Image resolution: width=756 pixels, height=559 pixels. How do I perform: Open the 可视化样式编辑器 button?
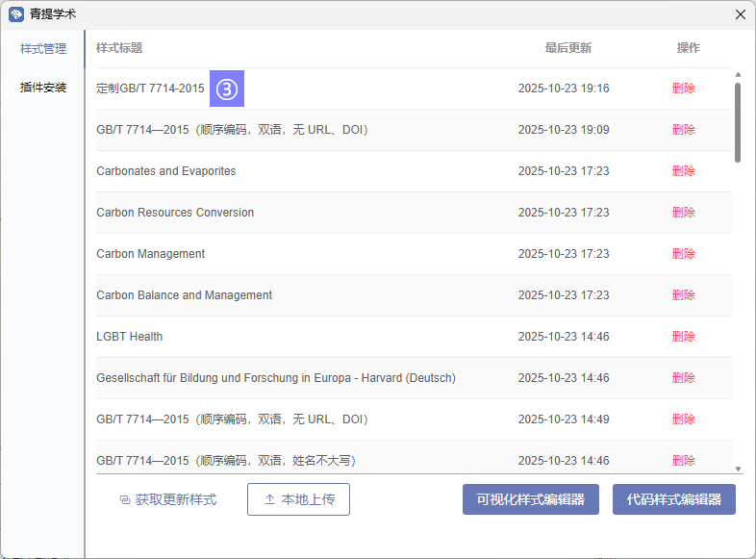tap(531, 499)
